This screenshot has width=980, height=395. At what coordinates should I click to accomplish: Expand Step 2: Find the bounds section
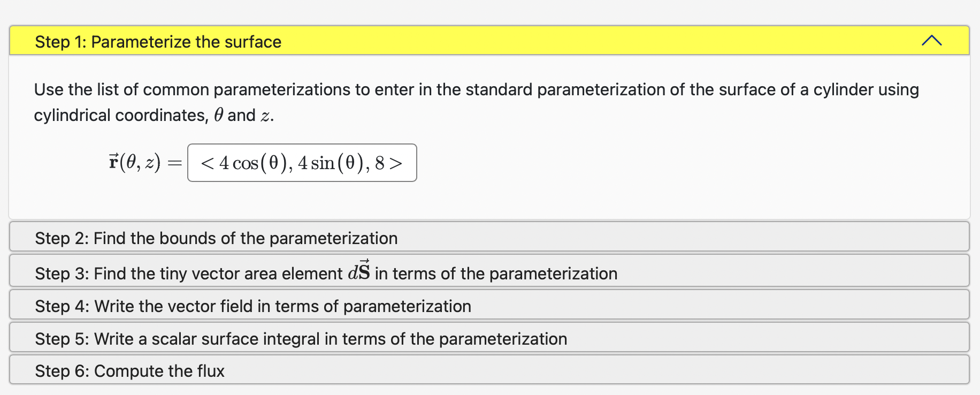point(216,238)
